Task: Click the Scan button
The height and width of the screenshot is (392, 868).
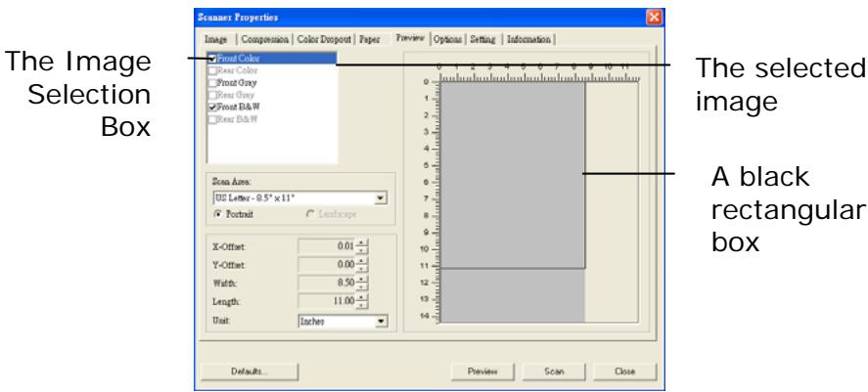Action: click(554, 371)
